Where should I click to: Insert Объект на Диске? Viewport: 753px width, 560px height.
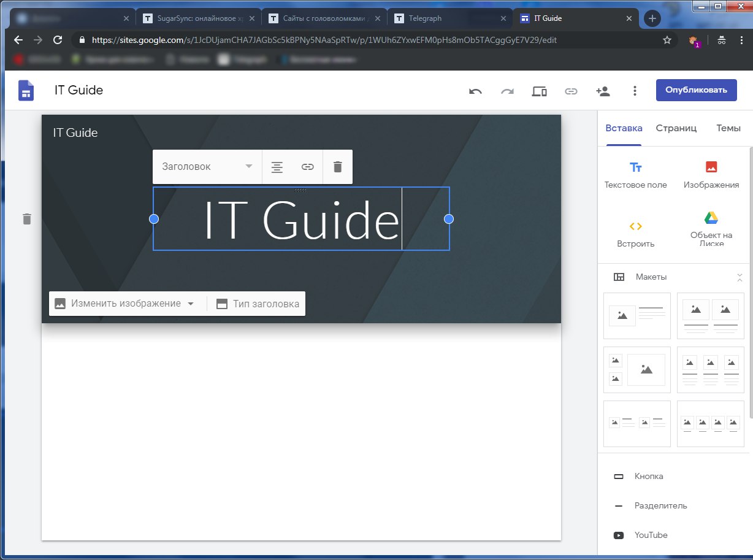[711, 230]
